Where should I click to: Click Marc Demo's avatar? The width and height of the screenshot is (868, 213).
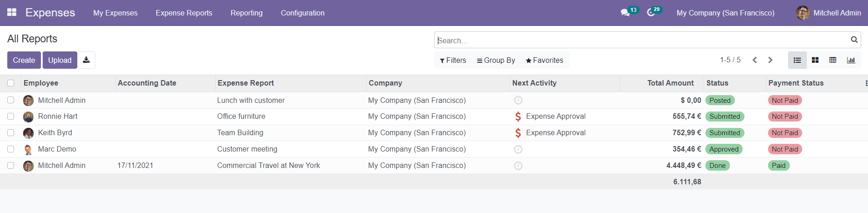tap(28, 150)
